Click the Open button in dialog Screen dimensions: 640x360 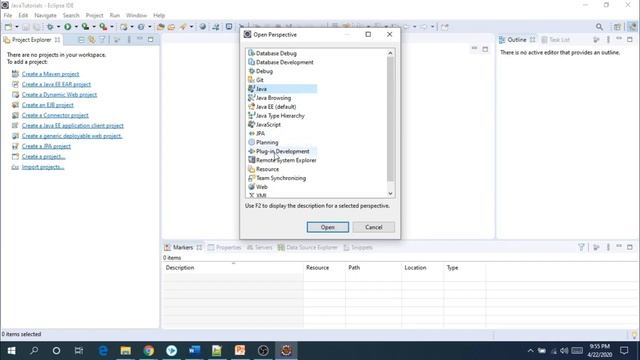[328, 227]
